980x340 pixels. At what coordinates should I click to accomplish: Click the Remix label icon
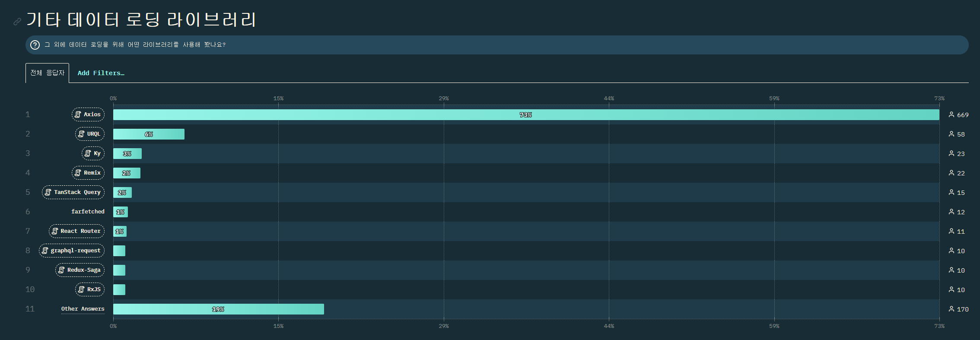[78, 173]
